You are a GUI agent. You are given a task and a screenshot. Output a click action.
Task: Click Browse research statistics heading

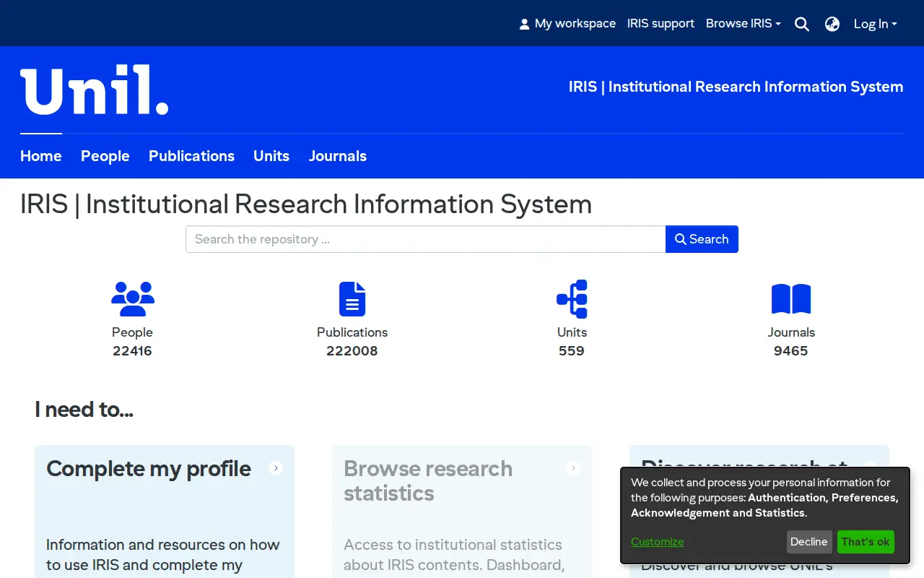coord(428,481)
